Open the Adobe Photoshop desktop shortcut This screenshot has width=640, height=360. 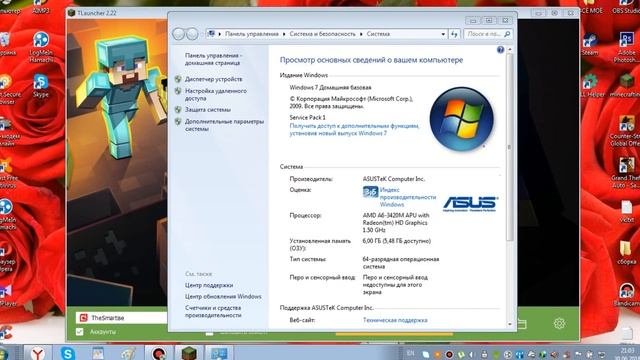point(626,47)
